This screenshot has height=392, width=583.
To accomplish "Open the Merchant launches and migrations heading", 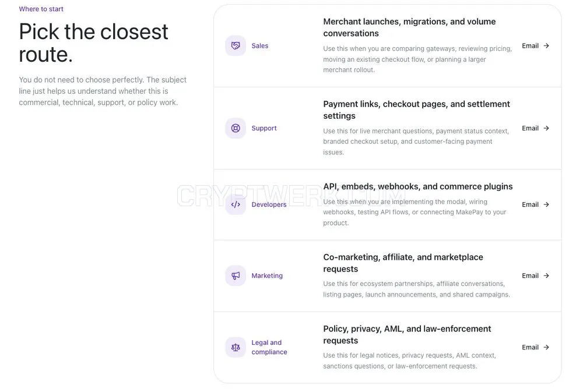I will (409, 27).
